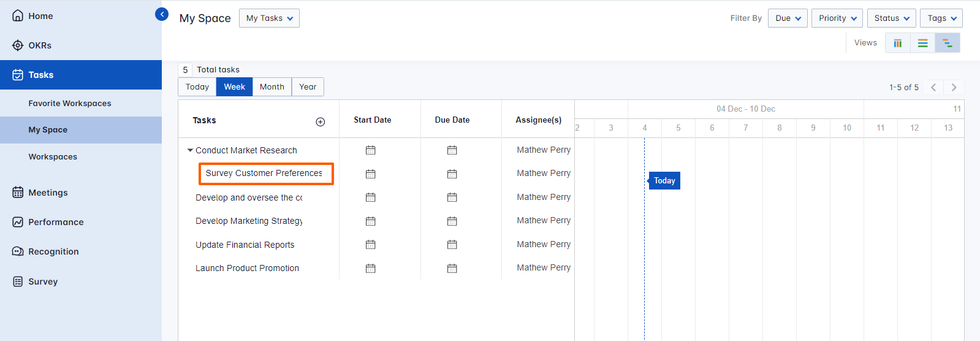Switch to the list view icon
980x341 pixels.
tap(922, 43)
